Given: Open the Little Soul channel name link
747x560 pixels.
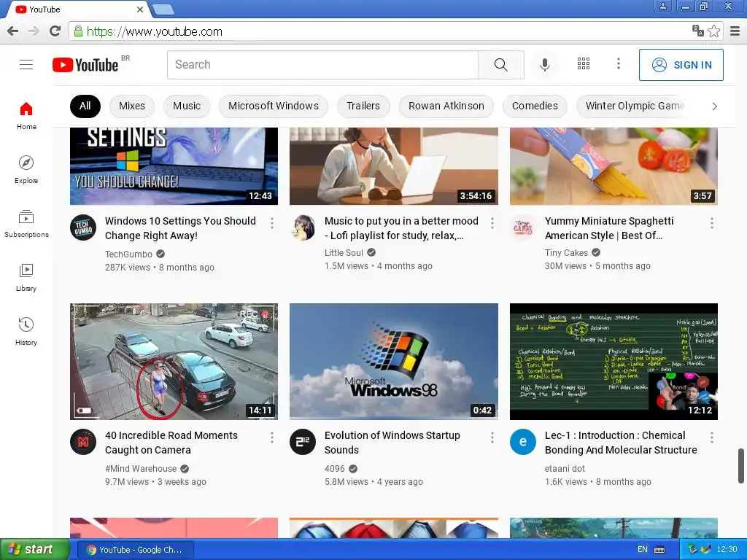Looking at the screenshot, I should click(x=344, y=253).
